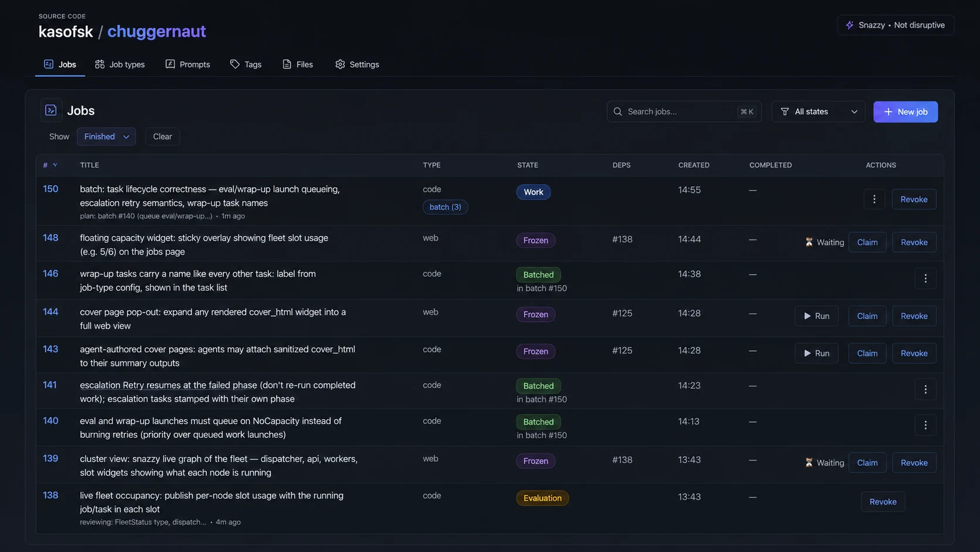Open the Jobs tab

pyautogui.click(x=60, y=64)
